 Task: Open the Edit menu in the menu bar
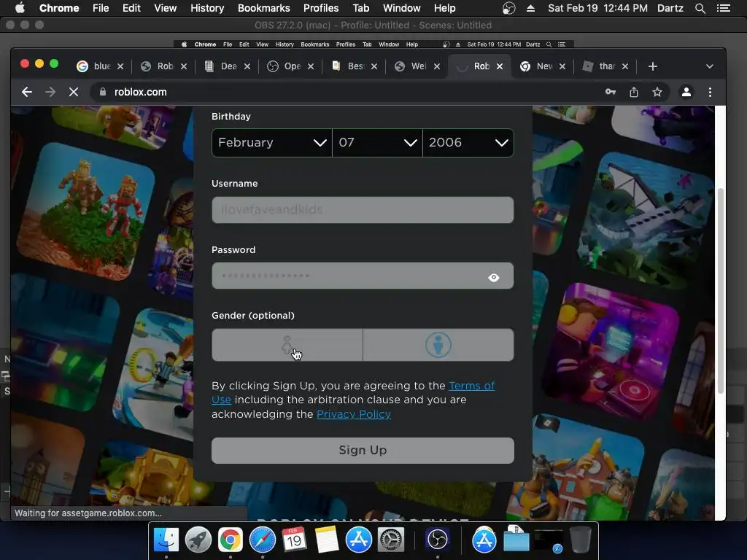(x=131, y=8)
